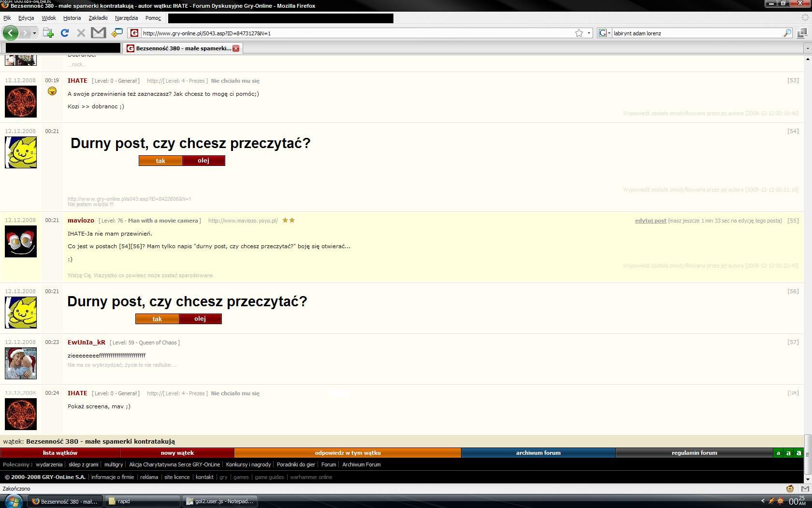Click the URL address bar field
The image size is (812, 508).
357,33
